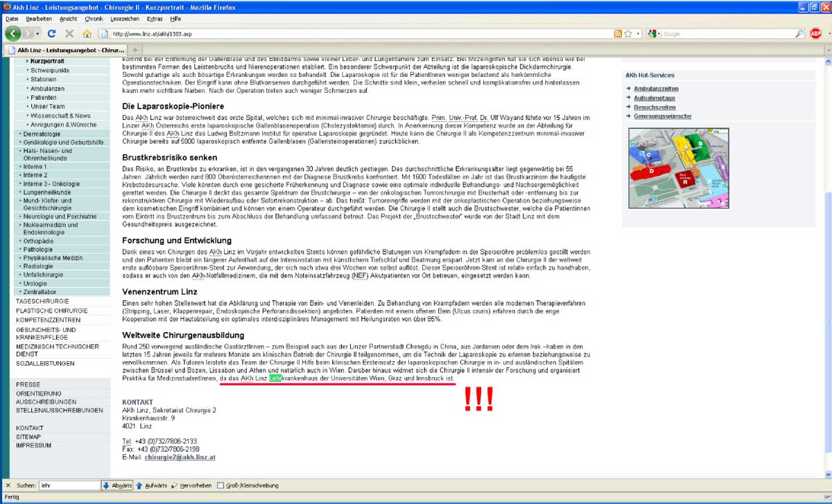The width and height of the screenshot is (832, 504).
Task: Open the Google search engine dropdown
Action: click(x=653, y=33)
